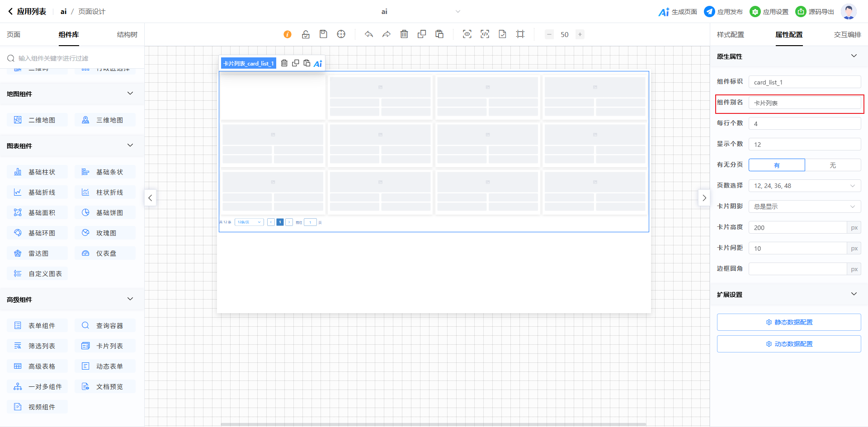Switch to the 结构树 tab

click(x=127, y=35)
